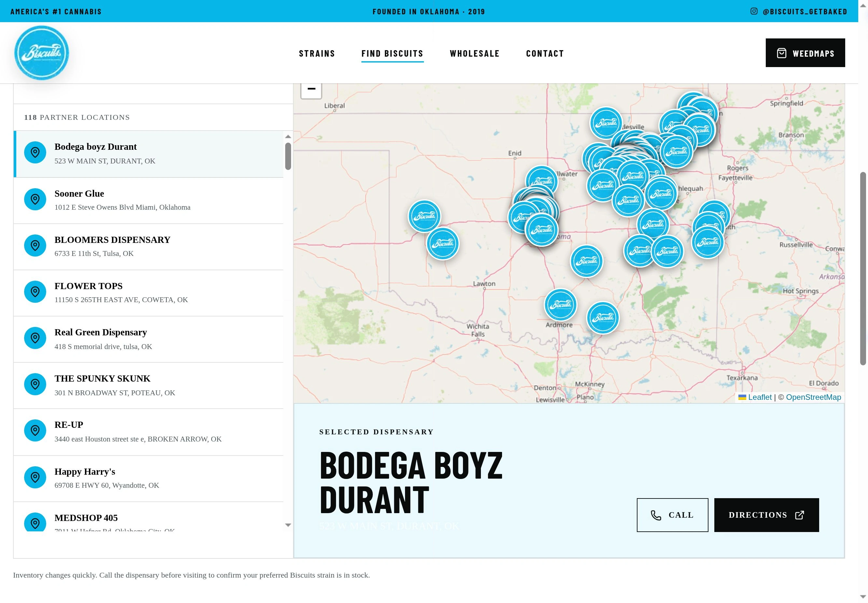Click the Biscuits round logo in header
868x603 pixels.
point(42,53)
